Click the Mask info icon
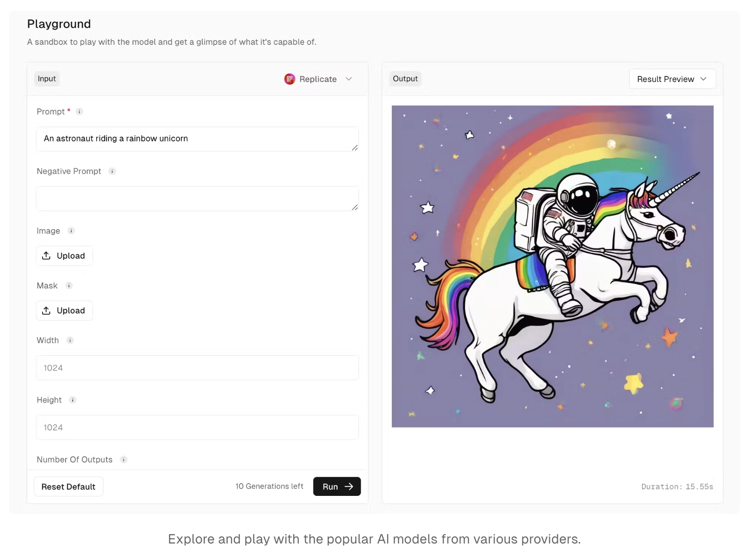Screen dimensions: 743x560 tap(69, 286)
